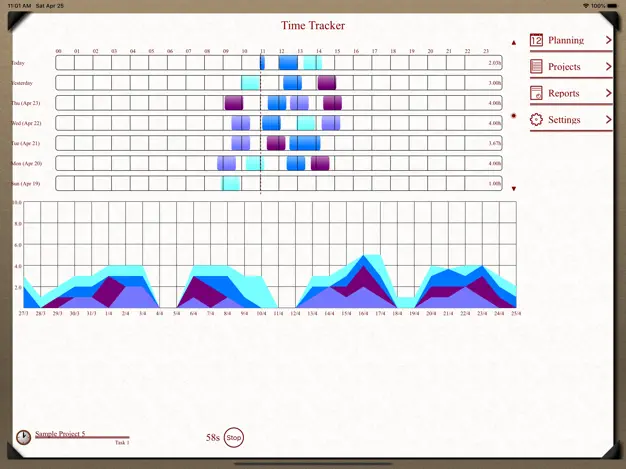Viewport: 626px width, 469px height.
Task: Tap the down triangle below the day rows
Action: (514, 189)
